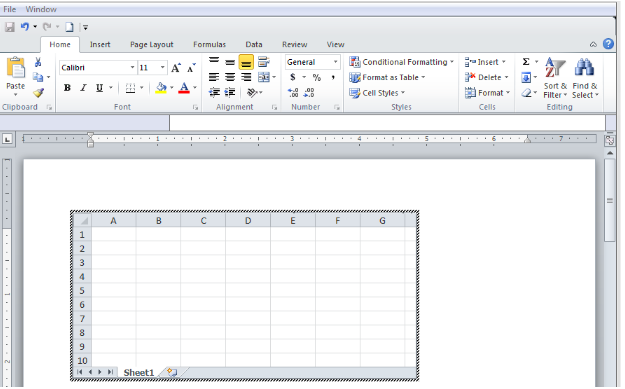The width and height of the screenshot is (625, 389).
Task: Toggle Bold formatting
Action: pyautogui.click(x=67, y=88)
